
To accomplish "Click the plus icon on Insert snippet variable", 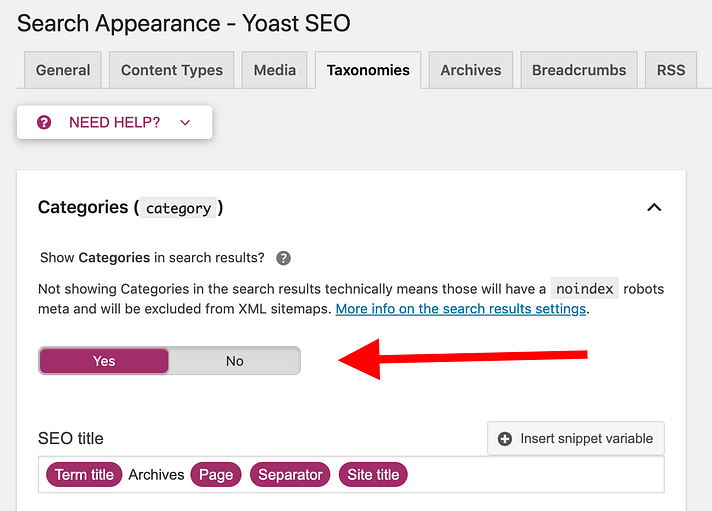I will pos(505,438).
